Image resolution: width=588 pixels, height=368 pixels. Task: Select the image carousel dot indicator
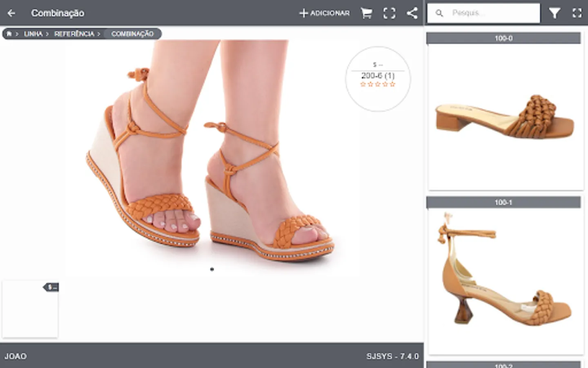click(x=212, y=269)
